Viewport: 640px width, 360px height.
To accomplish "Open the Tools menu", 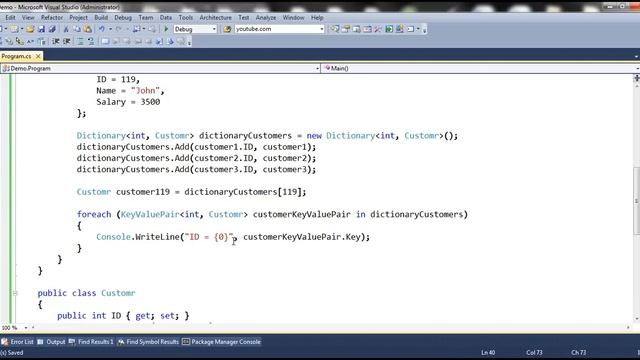I will pyautogui.click(x=185, y=18).
